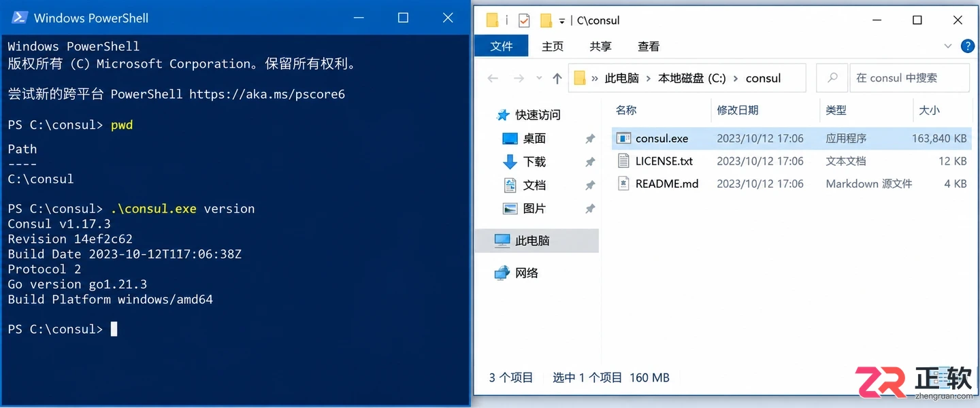Sort files by the 类型 column header
980x408 pixels.
pyautogui.click(x=836, y=110)
